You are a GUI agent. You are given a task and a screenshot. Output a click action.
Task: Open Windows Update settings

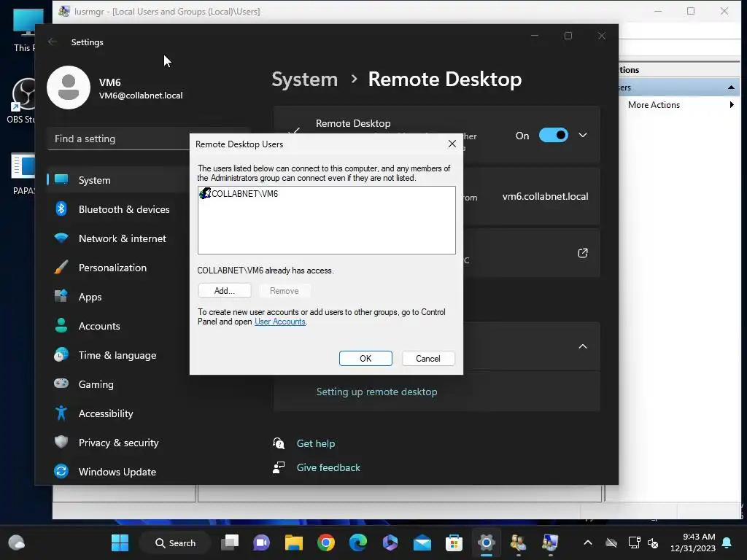coord(118,472)
